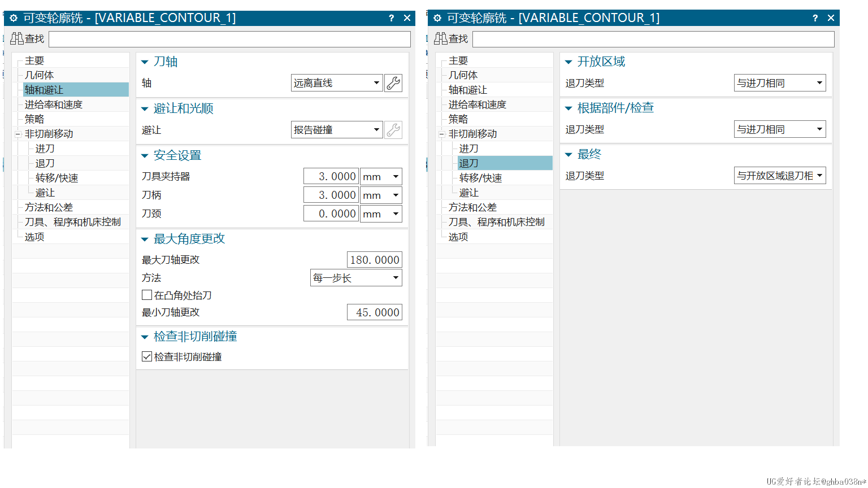The width and height of the screenshot is (868, 488).
Task: Select 几何体 in left dialog tree
Action: pos(40,75)
